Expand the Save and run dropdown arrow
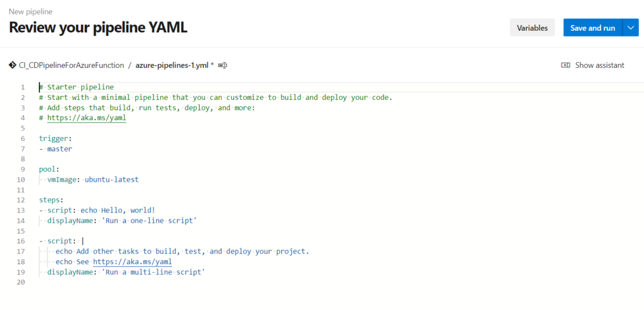Screen dimensions: 644x310 [630, 28]
